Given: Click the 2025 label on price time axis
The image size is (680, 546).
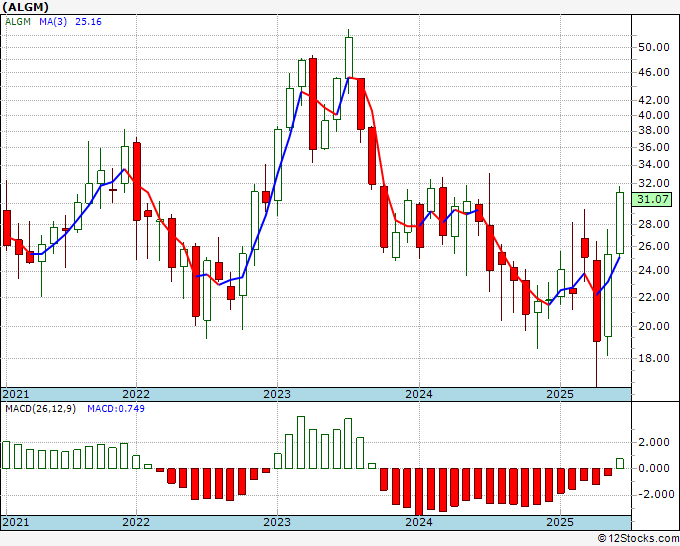Looking at the screenshot, I should tap(560, 394).
